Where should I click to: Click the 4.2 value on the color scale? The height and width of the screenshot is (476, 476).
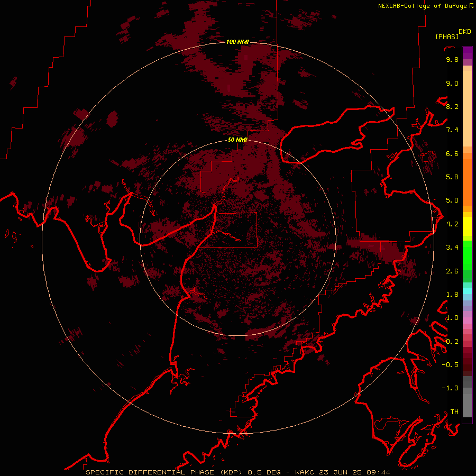pyautogui.click(x=452, y=224)
